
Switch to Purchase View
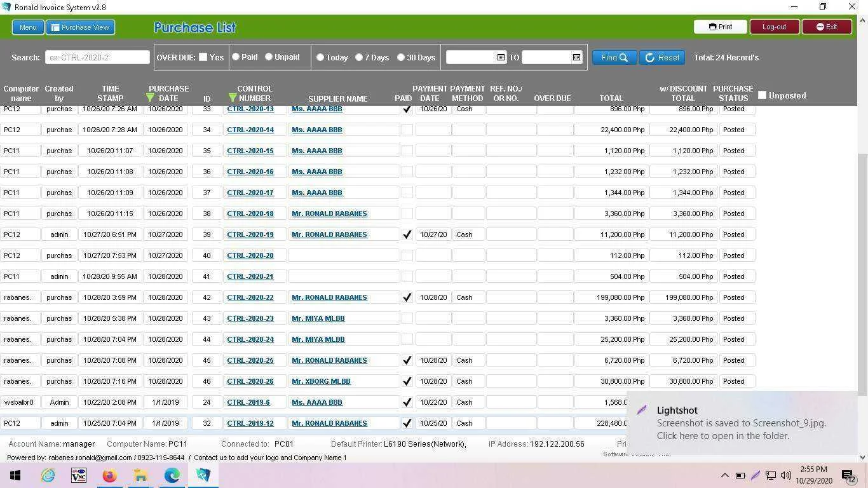click(80, 27)
